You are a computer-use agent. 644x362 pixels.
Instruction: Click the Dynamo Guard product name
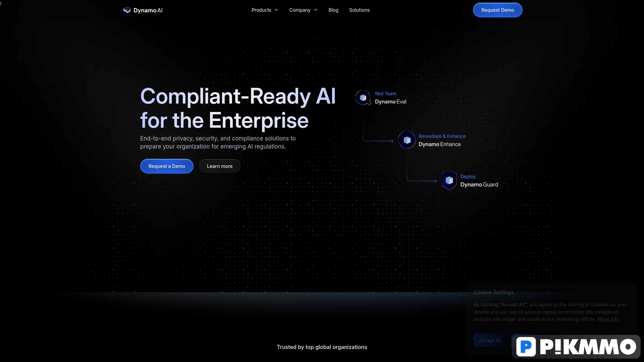coord(479,184)
